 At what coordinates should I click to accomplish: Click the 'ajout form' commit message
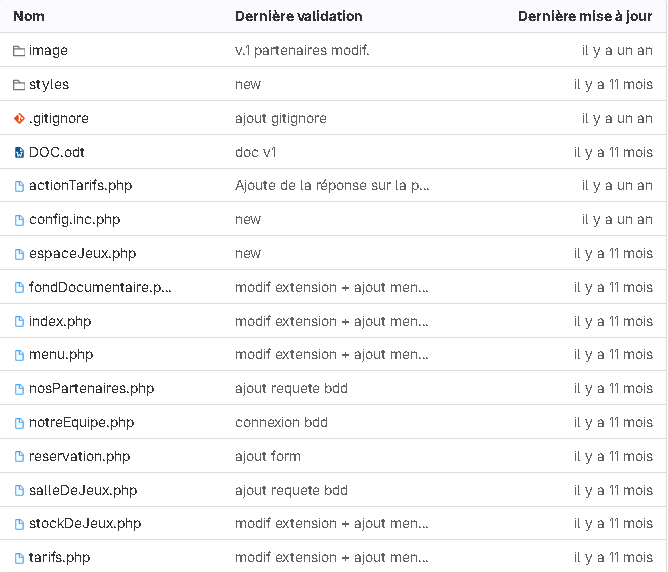[x=267, y=457]
